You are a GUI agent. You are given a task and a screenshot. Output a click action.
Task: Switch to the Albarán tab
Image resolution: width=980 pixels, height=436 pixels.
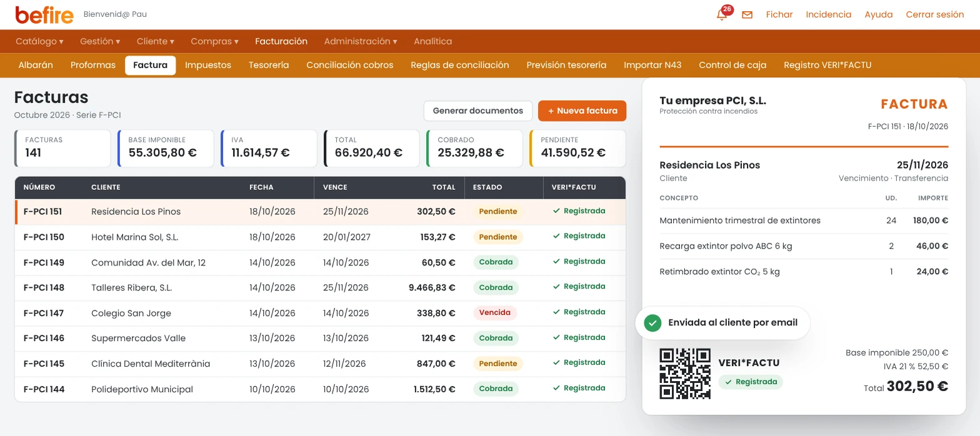pos(36,65)
